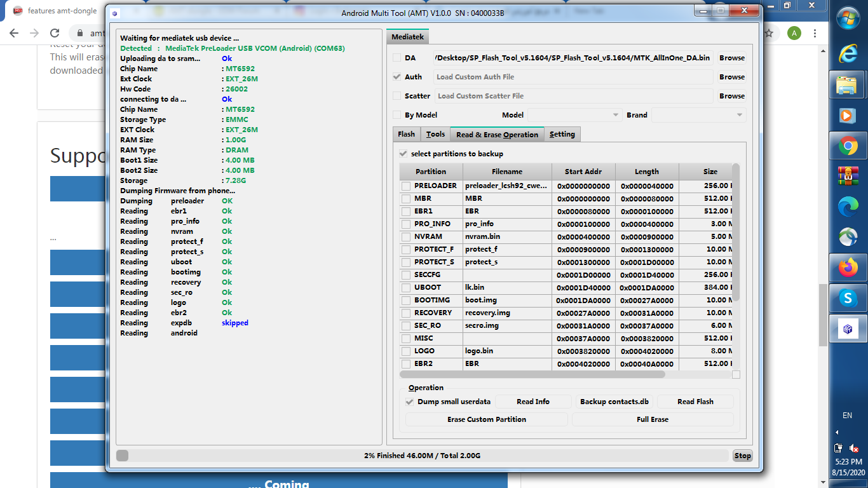The image size is (868, 488).
Task: Open the Chrome three-dot menu
Action: click(815, 33)
